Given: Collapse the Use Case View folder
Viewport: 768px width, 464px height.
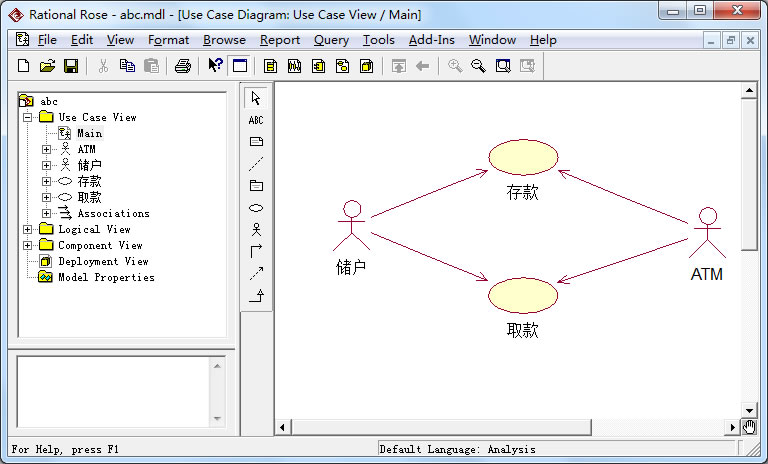Looking at the screenshot, I should [27, 117].
